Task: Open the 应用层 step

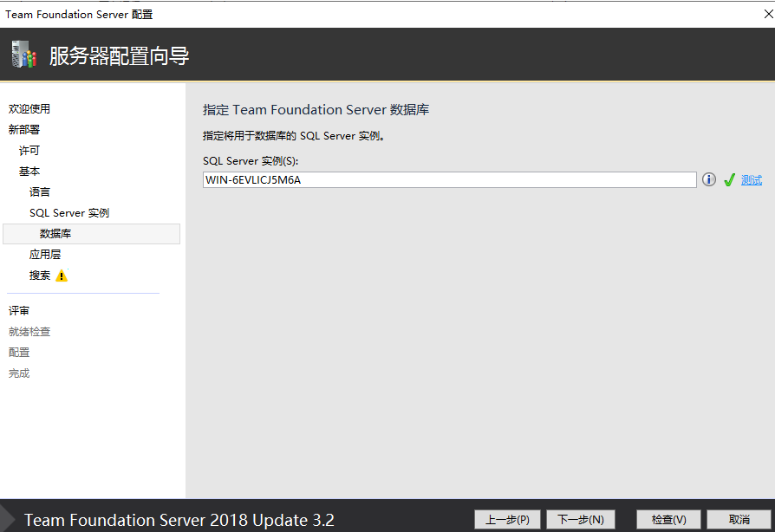Action: 45,255
